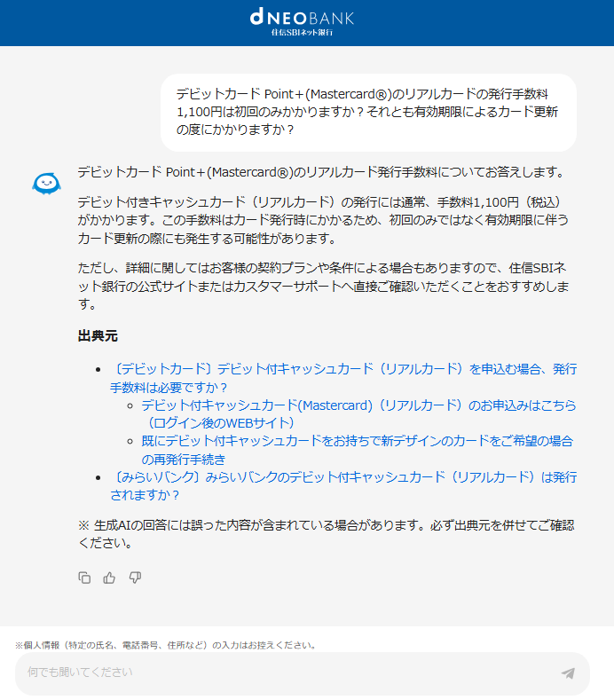This screenshot has width=614, height=700.
Task: Click the user question bubble about 発行手数料1,100円
Action: pos(368,112)
